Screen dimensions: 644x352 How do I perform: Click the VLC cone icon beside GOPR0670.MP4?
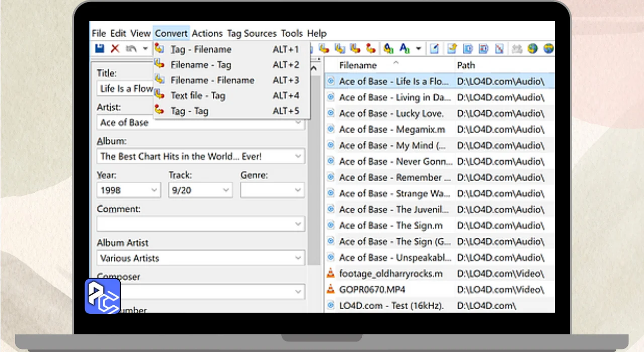coord(331,290)
